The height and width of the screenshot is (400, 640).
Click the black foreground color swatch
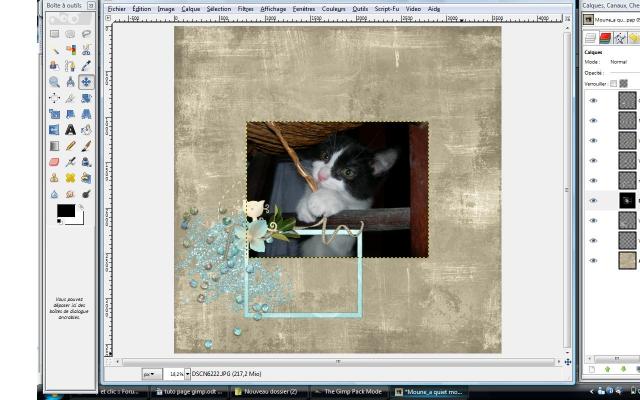66,211
